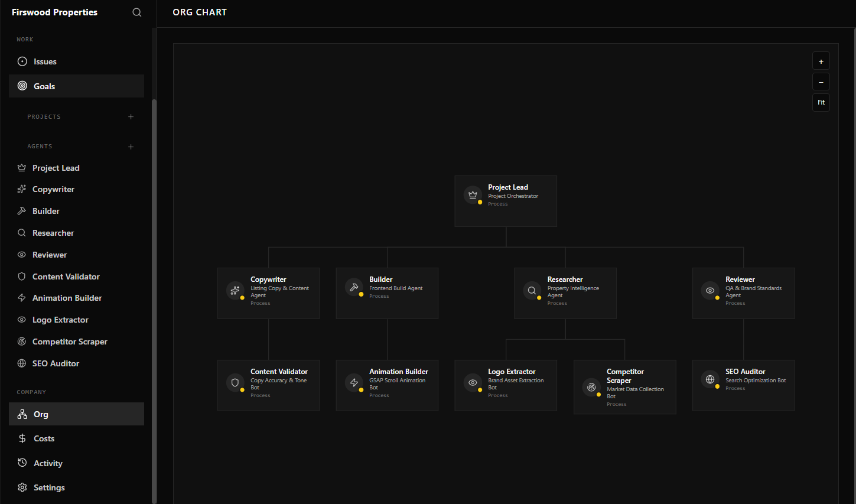Zoom in on the org chart
856x504 pixels.
point(821,61)
